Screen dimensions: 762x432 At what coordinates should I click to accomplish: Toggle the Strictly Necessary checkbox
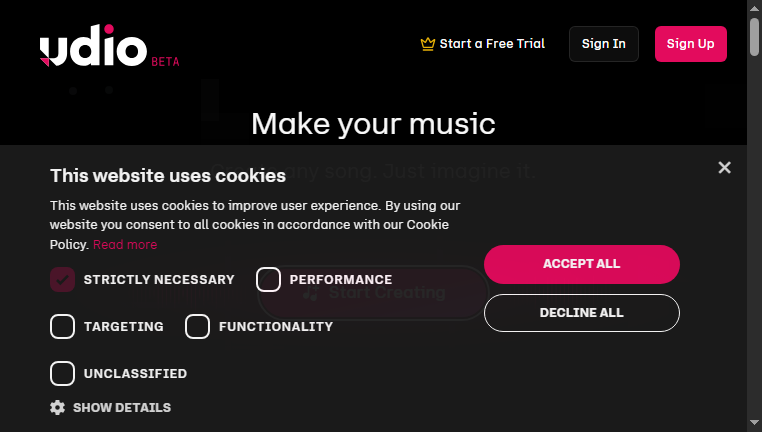(x=62, y=279)
